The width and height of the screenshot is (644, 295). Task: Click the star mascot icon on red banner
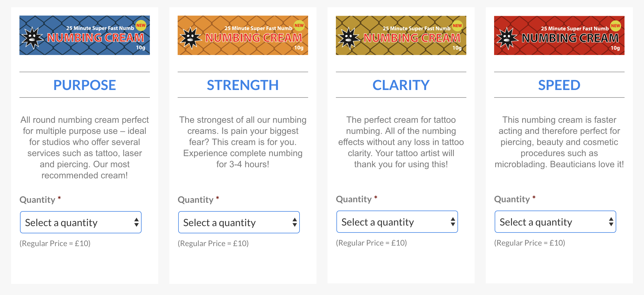point(507,38)
